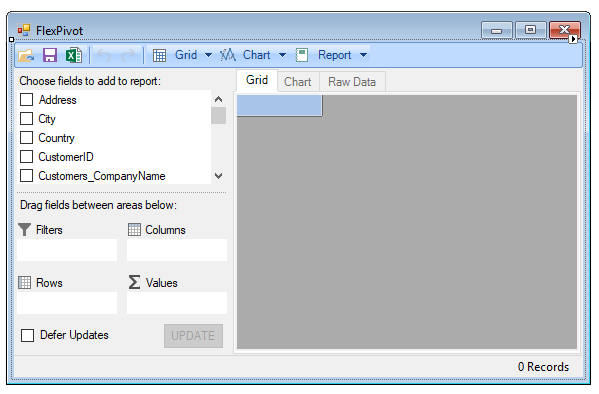
Task: Click the '0 Records' status text
Action: [x=543, y=367]
